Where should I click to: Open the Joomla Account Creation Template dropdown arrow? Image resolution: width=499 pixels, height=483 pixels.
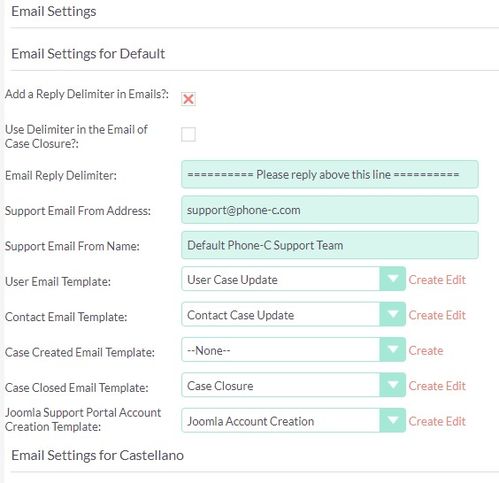click(393, 420)
